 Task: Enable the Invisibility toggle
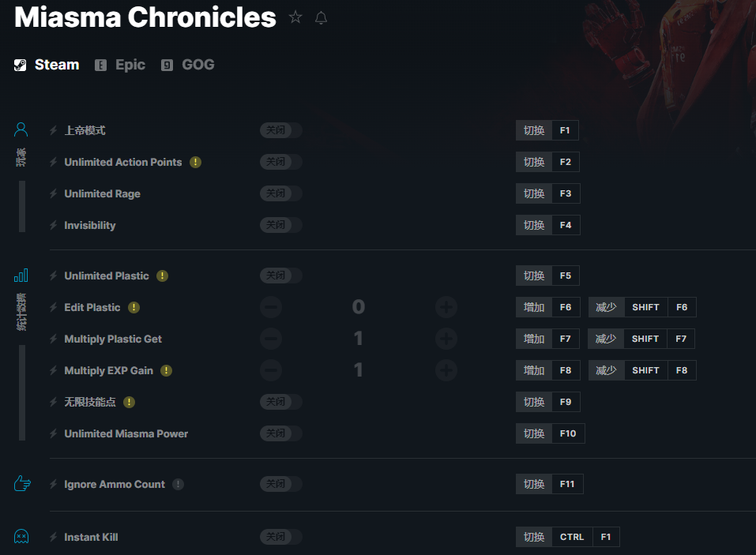coord(281,225)
